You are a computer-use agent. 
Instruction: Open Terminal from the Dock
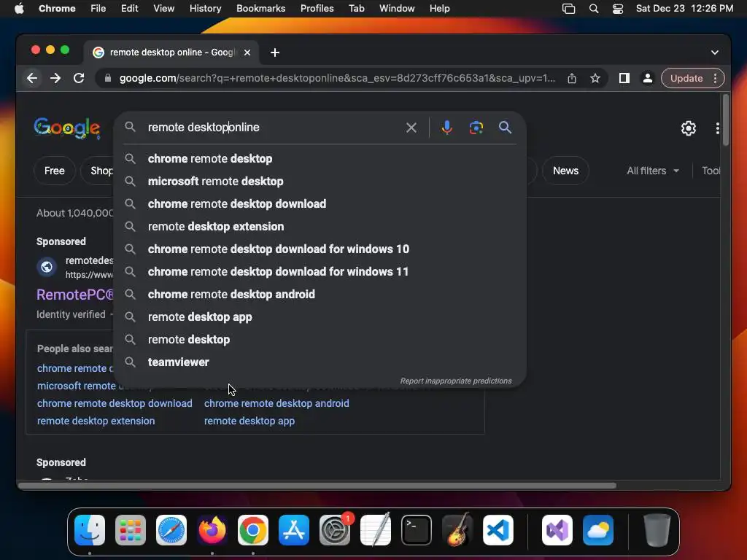coord(417,530)
